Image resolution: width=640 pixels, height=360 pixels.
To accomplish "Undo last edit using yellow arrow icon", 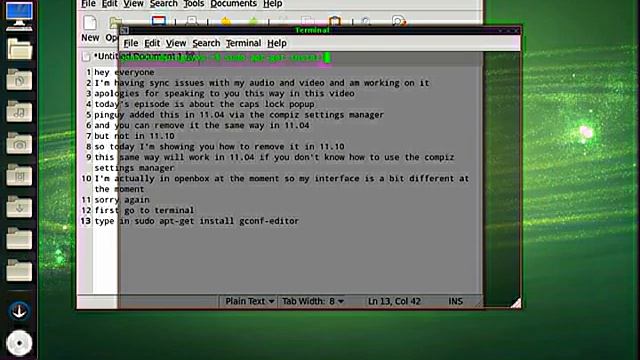I will 226,21.
